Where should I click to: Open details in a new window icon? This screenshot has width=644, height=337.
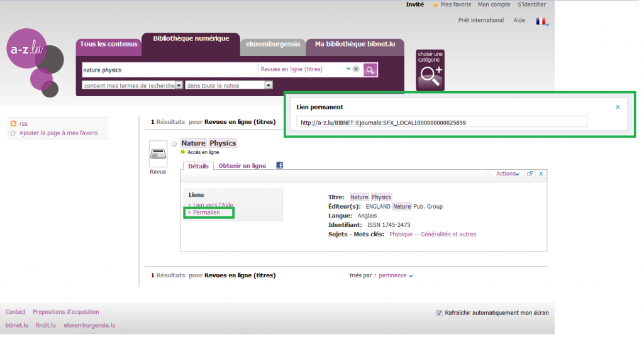click(530, 174)
